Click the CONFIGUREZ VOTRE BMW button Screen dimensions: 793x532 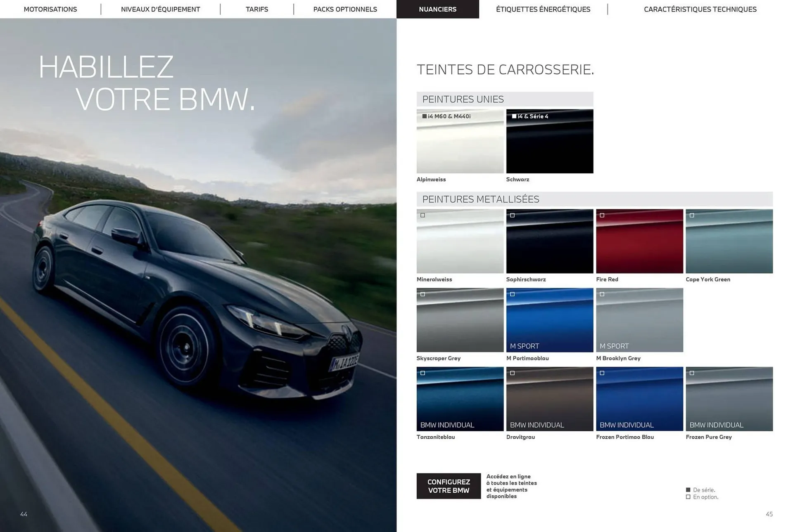click(449, 486)
